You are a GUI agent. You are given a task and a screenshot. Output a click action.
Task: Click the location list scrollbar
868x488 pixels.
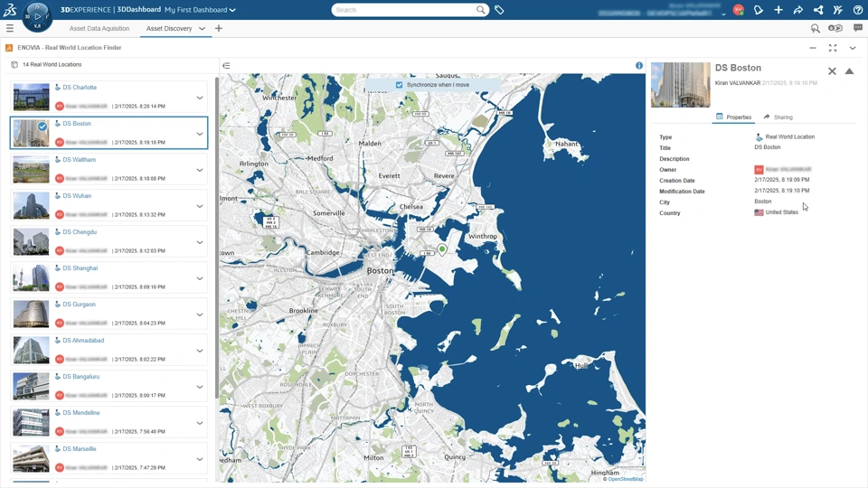click(216, 238)
